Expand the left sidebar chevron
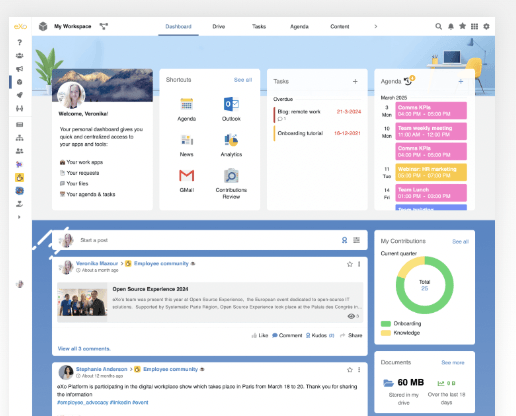The image size is (516, 416). click(19, 217)
